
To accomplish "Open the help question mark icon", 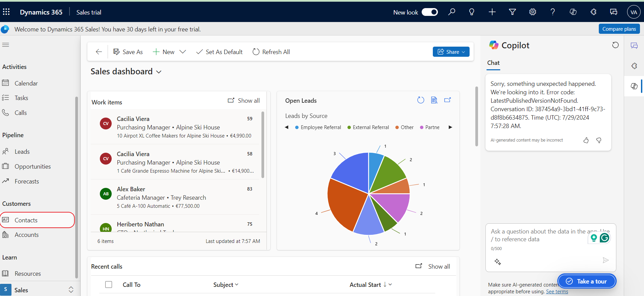I will click(x=553, y=12).
